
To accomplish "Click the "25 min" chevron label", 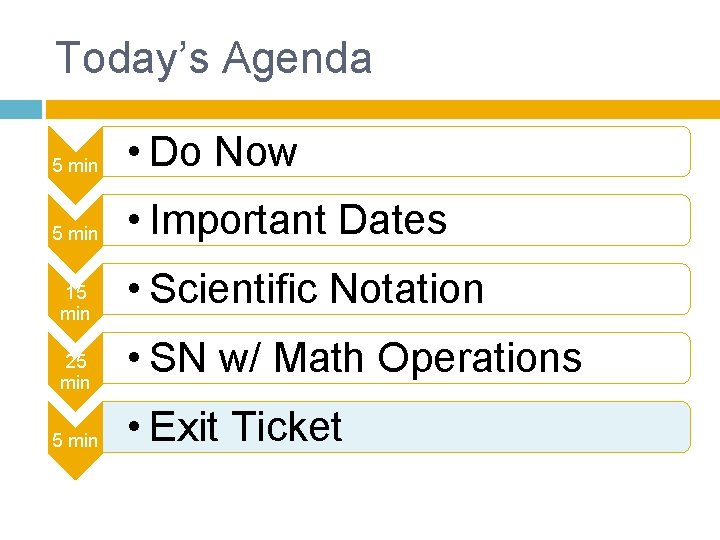I will (x=74, y=372).
